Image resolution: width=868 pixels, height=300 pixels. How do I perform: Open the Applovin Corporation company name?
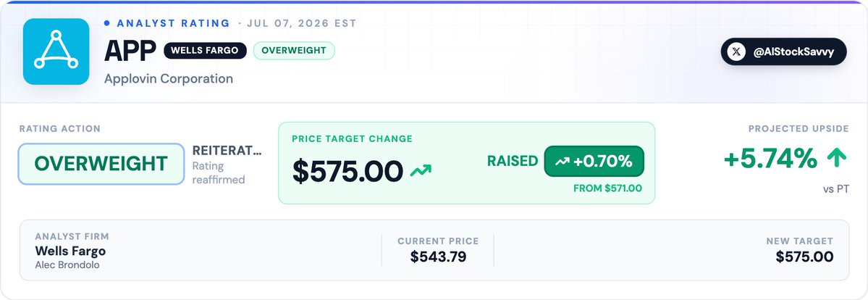pos(168,79)
